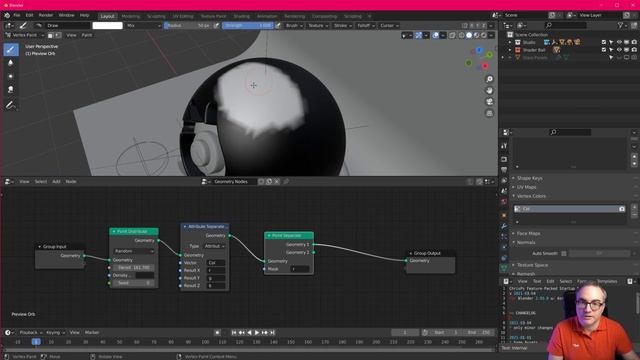Disable Studio collection in renders camera icon
This screenshot has height=360, width=640.
coord(634,42)
